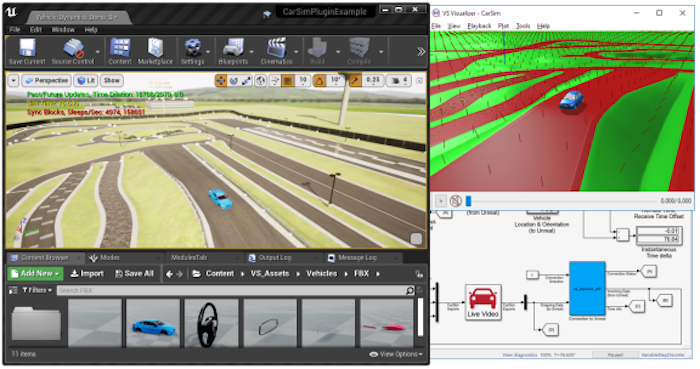Open Unreal Edit menu
The height and width of the screenshot is (369, 700).
tap(36, 29)
